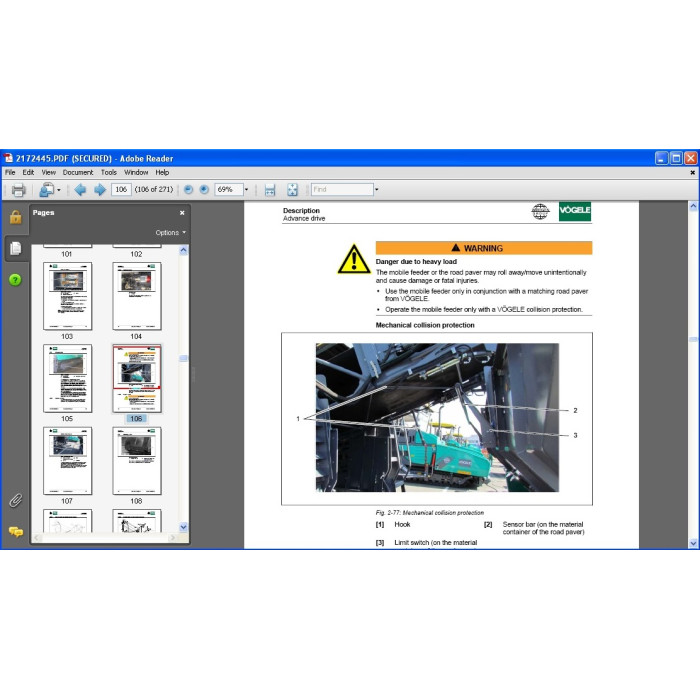Open the share tool dropdown arrow
Image resolution: width=700 pixels, height=700 pixels.
(x=58, y=190)
